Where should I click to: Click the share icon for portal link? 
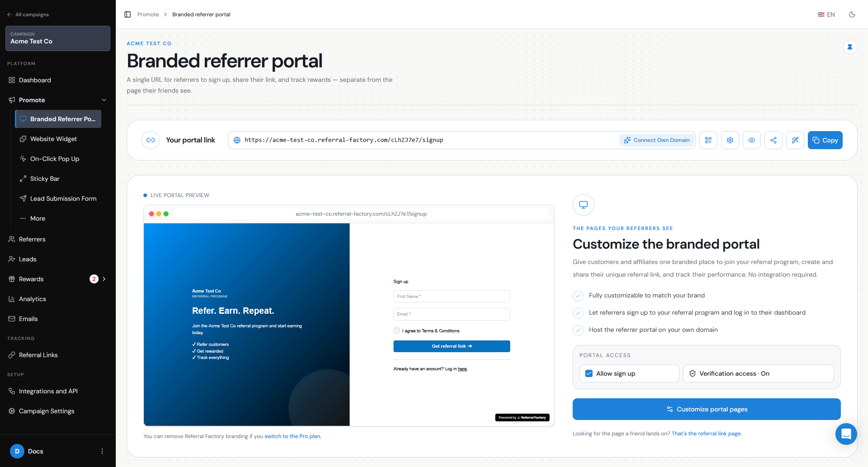click(x=773, y=140)
